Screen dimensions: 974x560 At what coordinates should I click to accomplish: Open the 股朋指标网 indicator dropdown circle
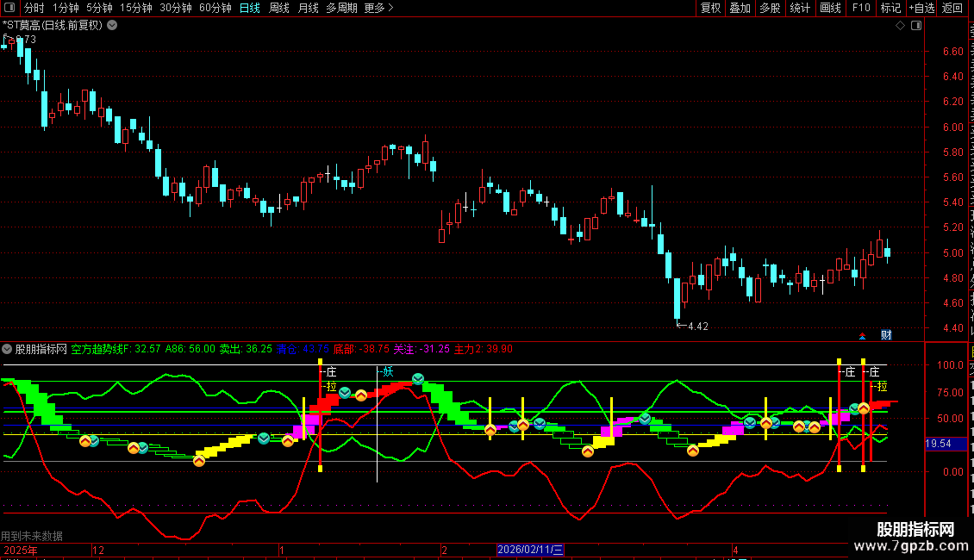click(x=7, y=349)
